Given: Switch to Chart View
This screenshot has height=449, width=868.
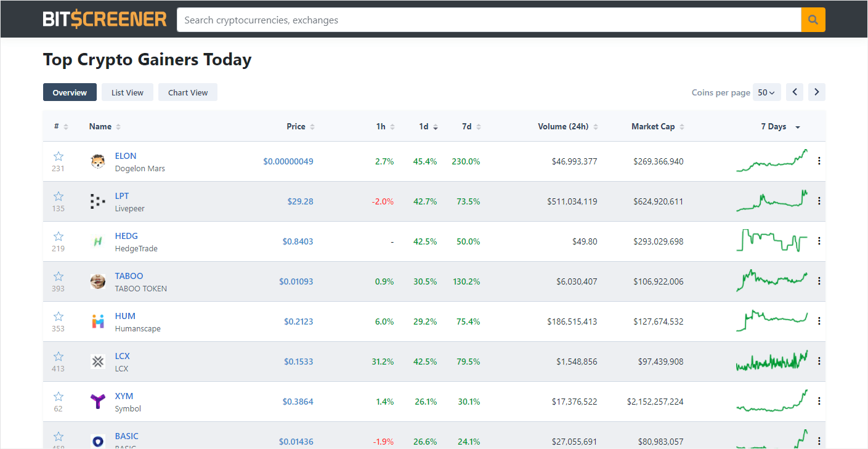Looking at the screenshot, I should (x=187, y=92).
